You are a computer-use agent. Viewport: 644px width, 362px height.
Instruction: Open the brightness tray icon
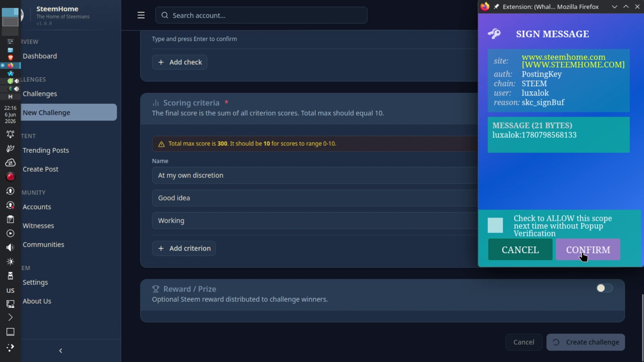click(10, 261)
